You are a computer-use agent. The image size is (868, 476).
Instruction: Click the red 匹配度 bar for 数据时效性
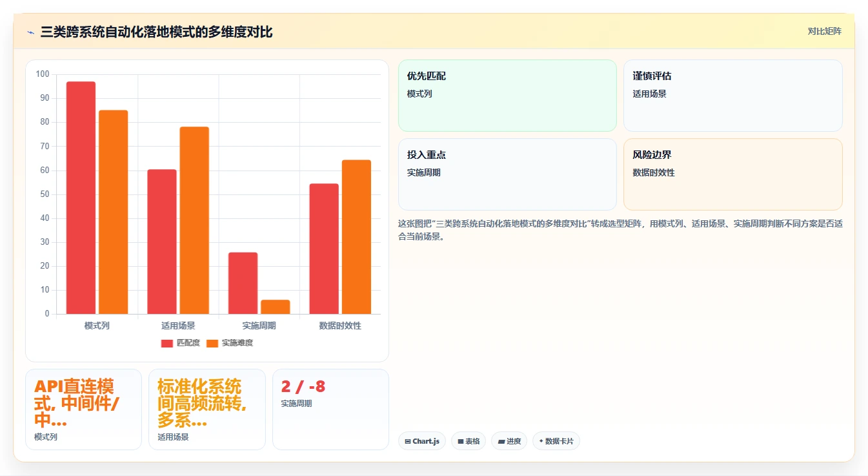324,249
